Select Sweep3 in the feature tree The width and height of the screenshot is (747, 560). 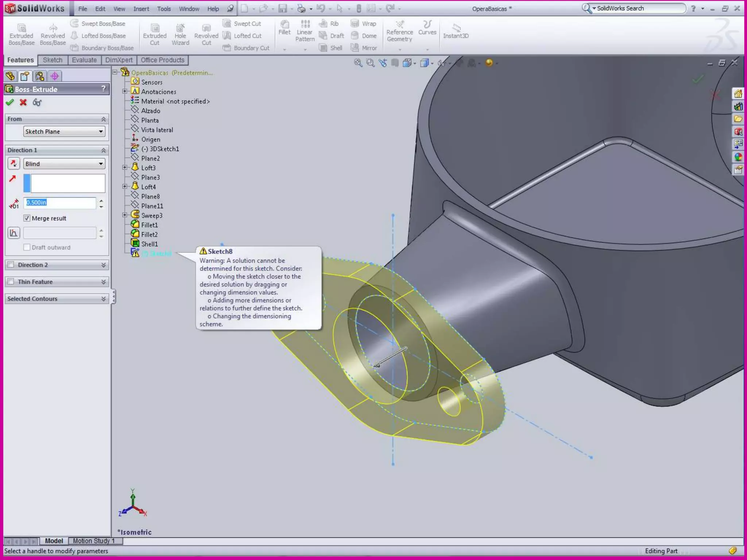click(x=152, y=215)
